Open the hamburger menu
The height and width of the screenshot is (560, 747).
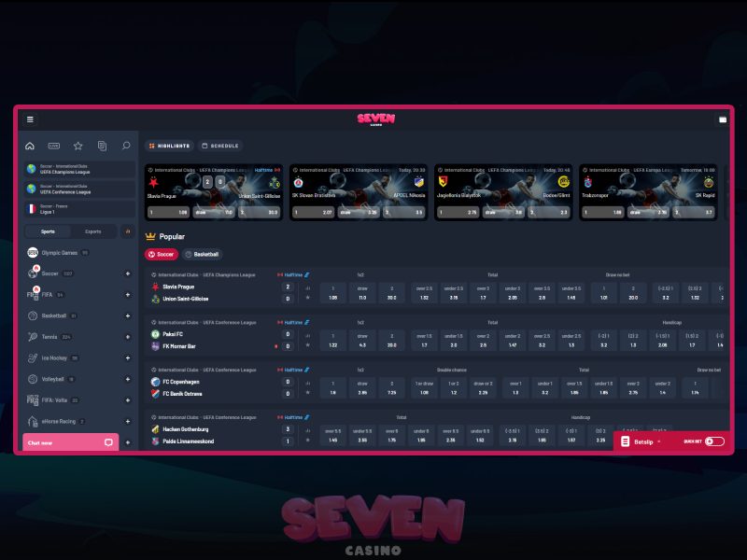[30, 119]
